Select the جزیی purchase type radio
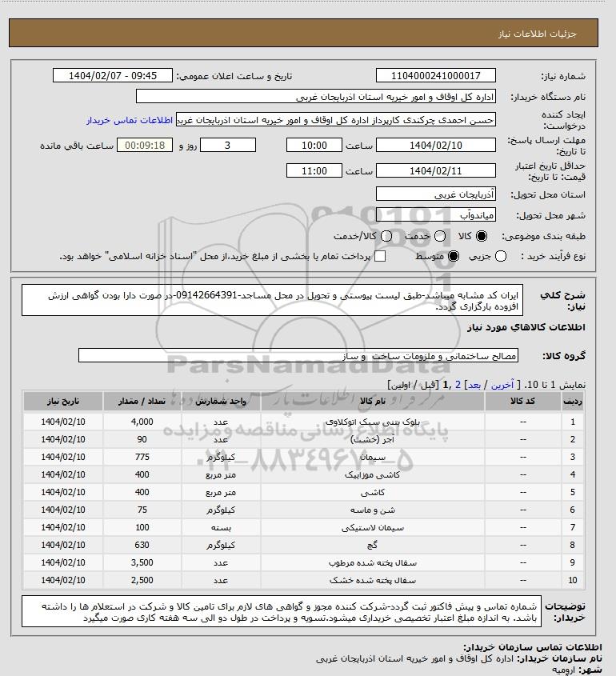616x676 pixels. [501, 256]
